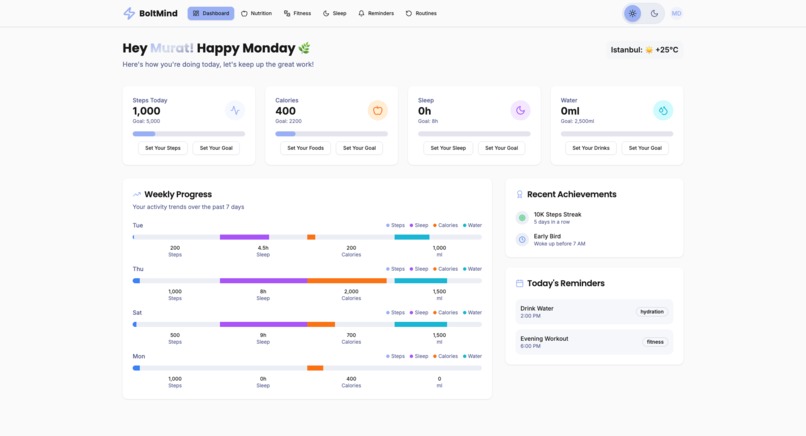Switch to dark mode with the moon toggle

coord(654,13)
